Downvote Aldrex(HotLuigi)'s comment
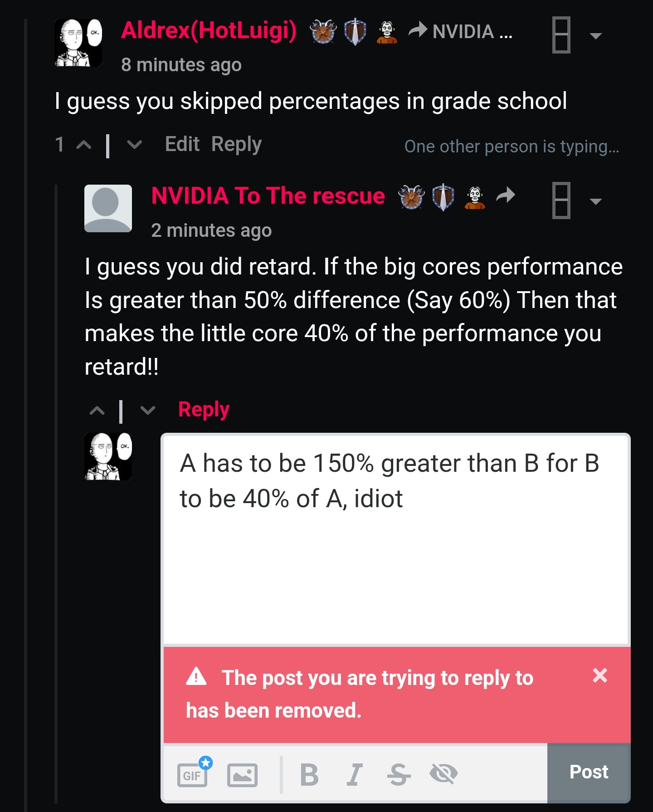653x812 pixels. click(x=134, y=145)
